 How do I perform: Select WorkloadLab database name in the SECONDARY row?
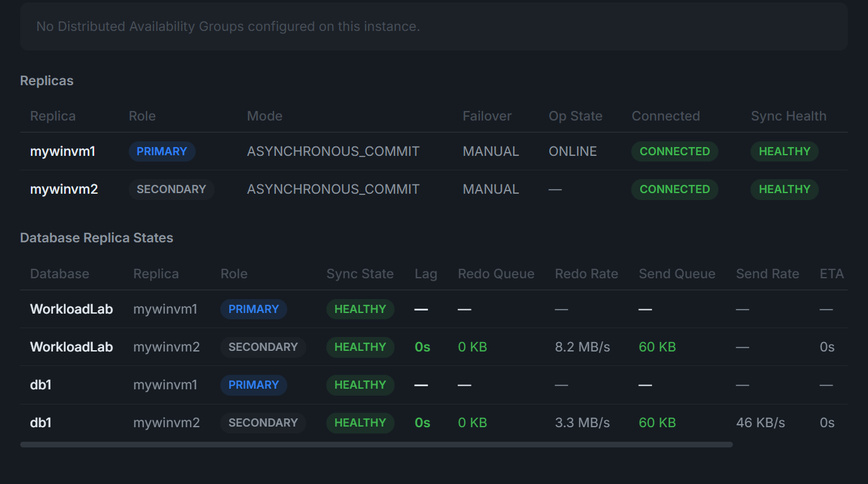tap(72, 347)
